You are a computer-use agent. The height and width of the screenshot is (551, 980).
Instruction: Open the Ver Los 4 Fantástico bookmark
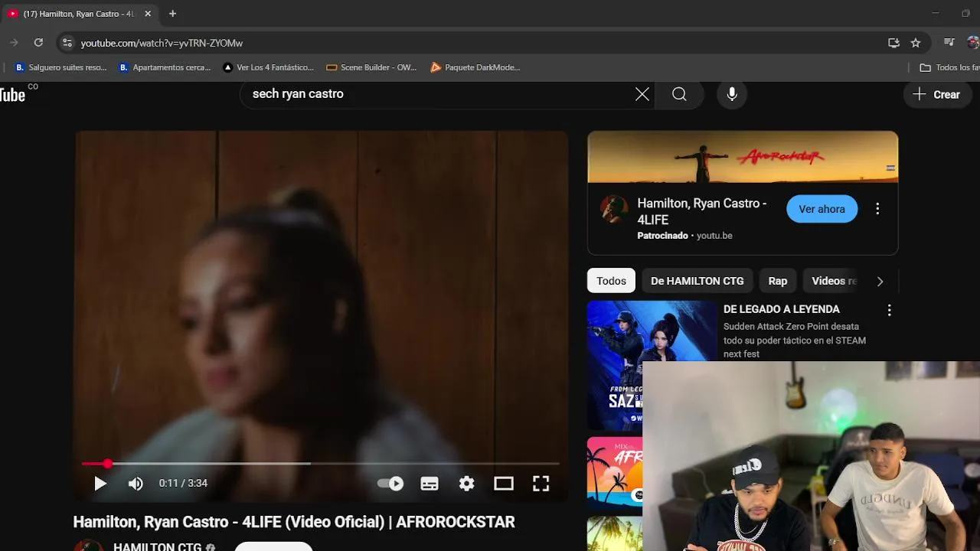[x=268, y=67]
